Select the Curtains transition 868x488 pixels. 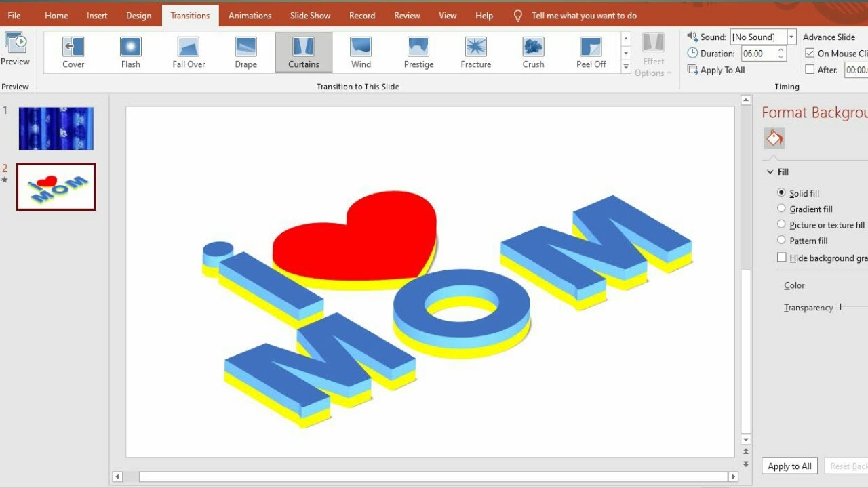point(303,52)
